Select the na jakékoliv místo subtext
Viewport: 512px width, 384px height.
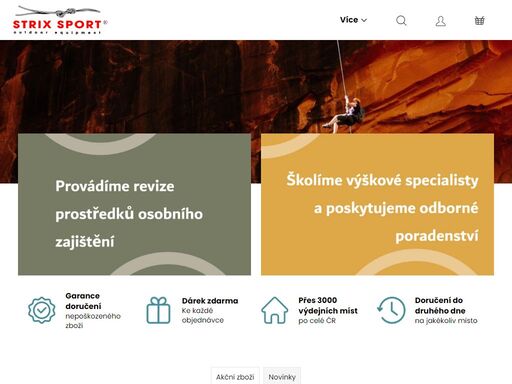446,321
